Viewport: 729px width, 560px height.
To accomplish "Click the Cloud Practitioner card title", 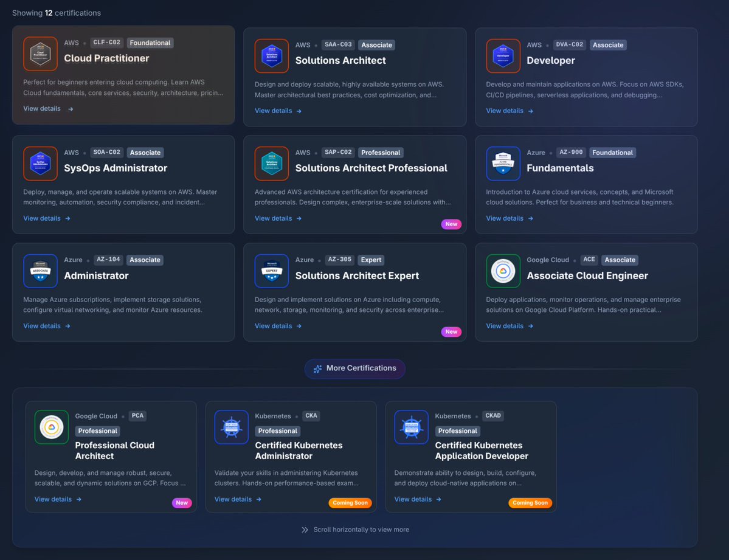I will [x=106, y=58].
